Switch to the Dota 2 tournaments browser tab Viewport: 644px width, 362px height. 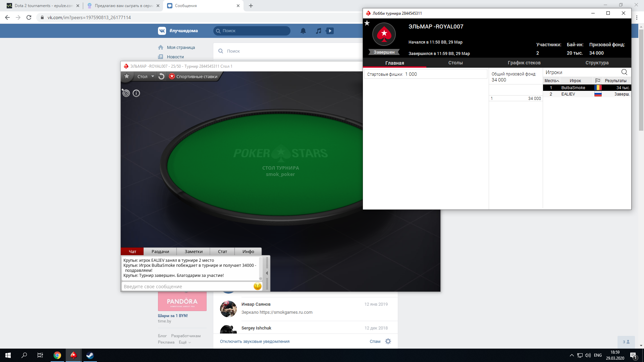[x=44, y=6]
